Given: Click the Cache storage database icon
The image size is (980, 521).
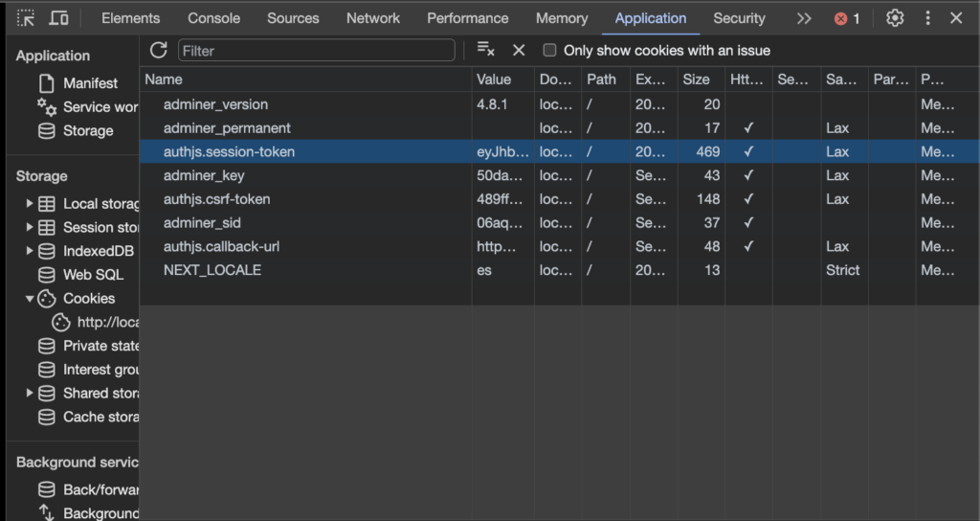Looking at the screenshot, I should click(47, 418).
